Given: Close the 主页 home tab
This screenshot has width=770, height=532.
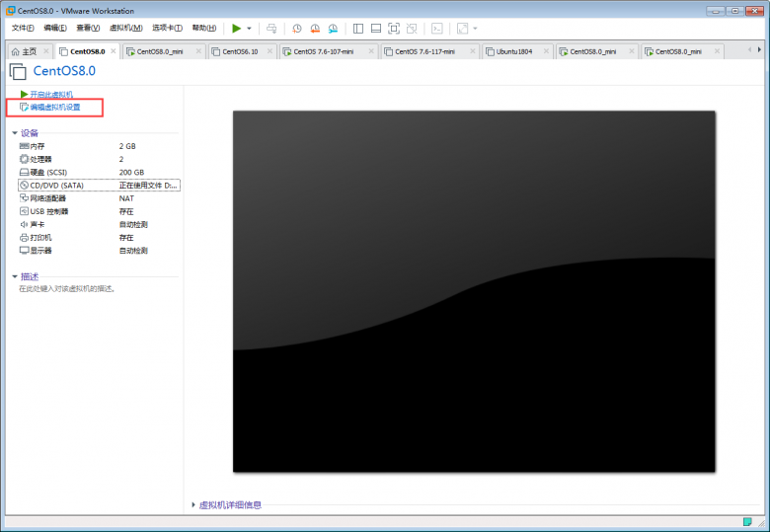Looking at the screenshot, I should (45, 51).
